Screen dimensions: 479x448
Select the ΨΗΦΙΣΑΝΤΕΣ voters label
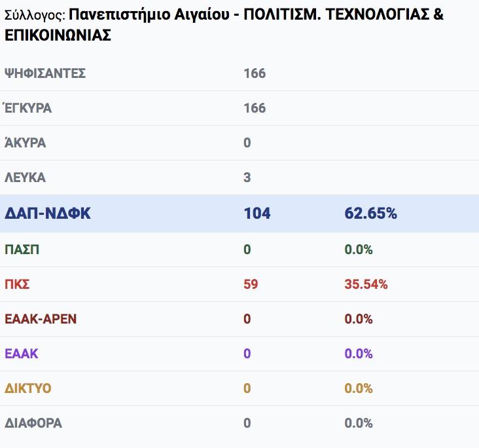pyautogui.click(x=45, y=73)
